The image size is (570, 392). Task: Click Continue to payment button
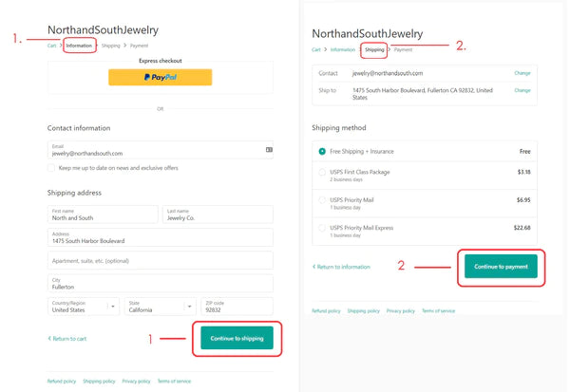[x=501, y=267]
